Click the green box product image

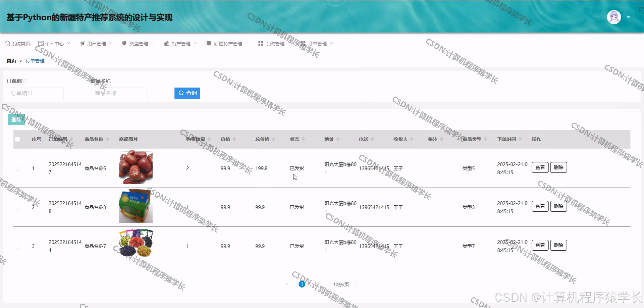136,206
